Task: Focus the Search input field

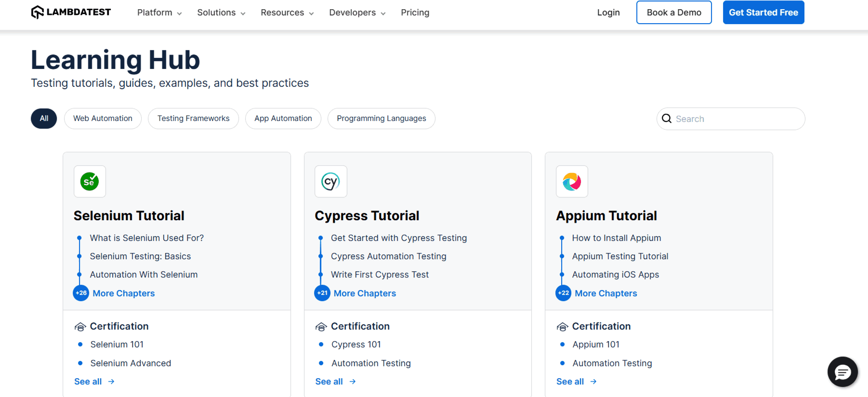Action: [731, 119]
